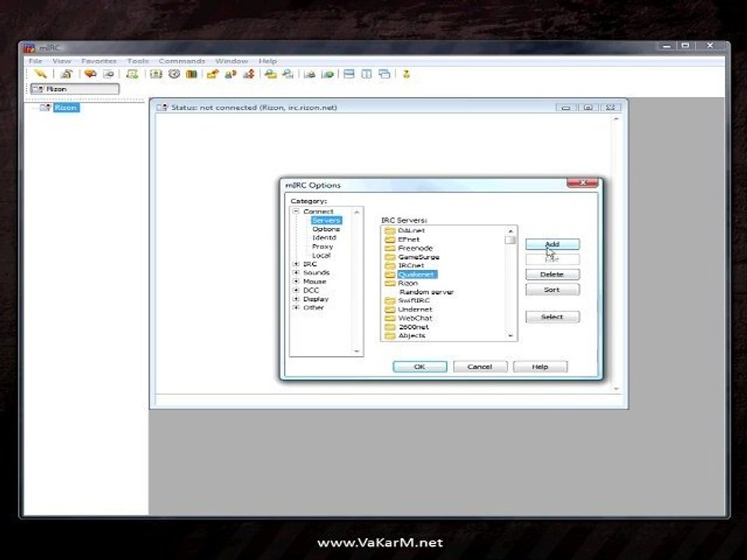
Task: Click the DALnet folder icon in server list
Action: click(390, 230)
